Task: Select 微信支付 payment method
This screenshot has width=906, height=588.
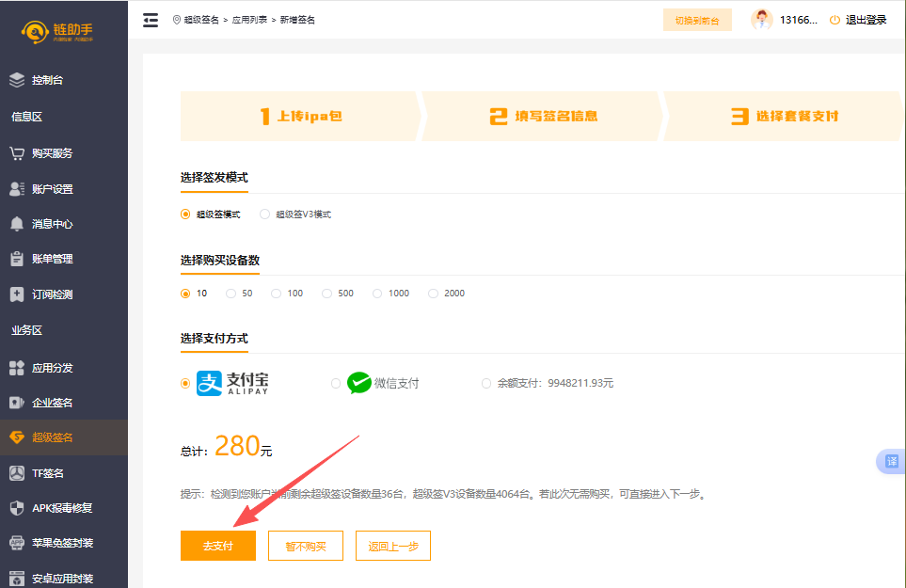Action: 337,384
